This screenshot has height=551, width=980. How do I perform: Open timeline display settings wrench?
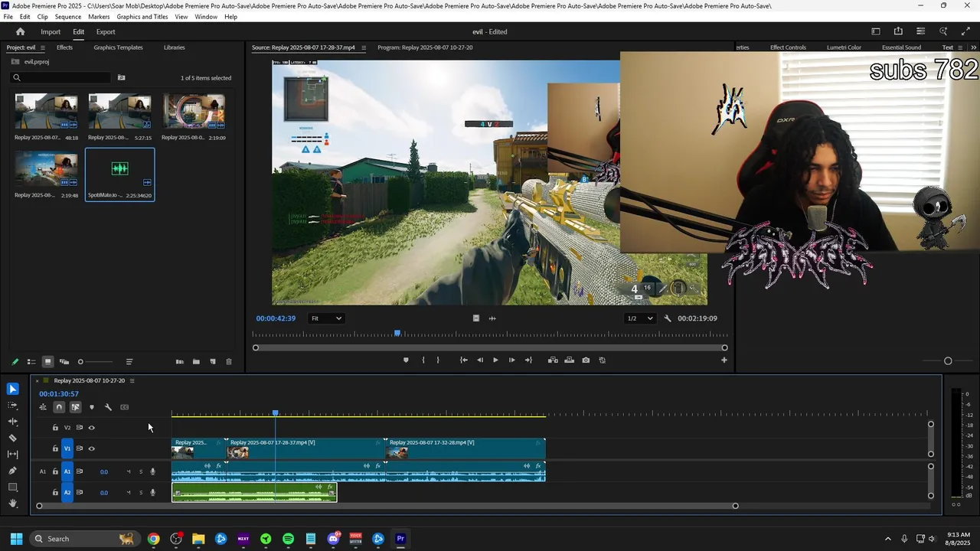[x=108, y=407]
